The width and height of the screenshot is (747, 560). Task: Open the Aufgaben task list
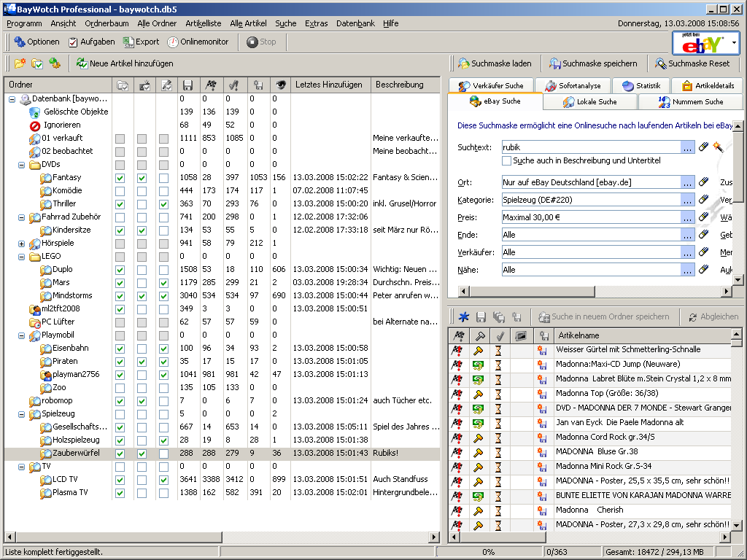91,42
